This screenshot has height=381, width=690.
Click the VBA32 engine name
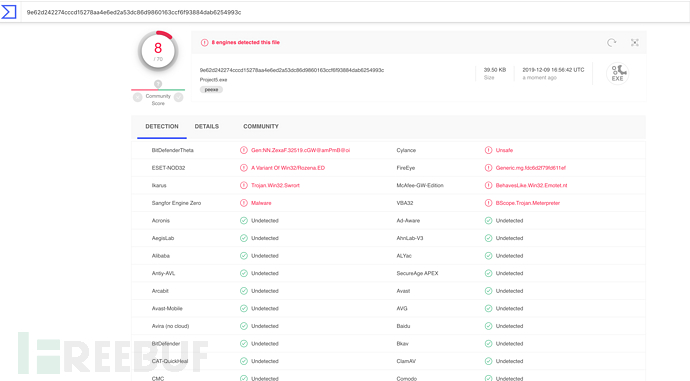click(x=405, y=203)
